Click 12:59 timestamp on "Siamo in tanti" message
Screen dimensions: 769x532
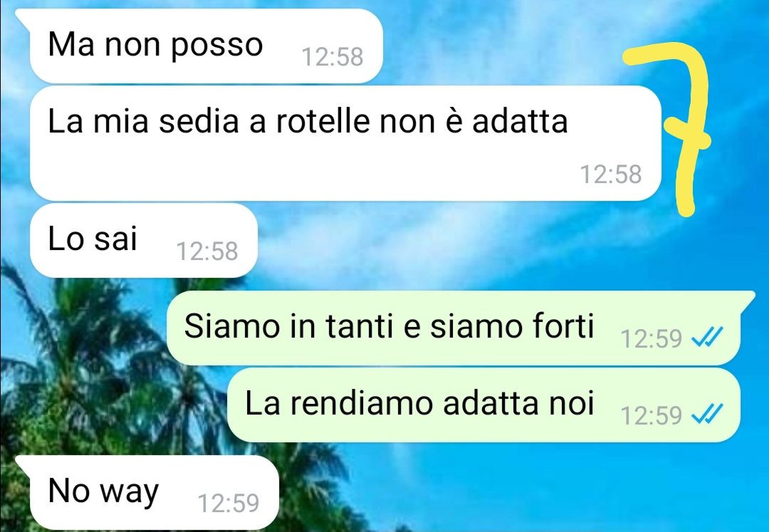coord(652,338)
